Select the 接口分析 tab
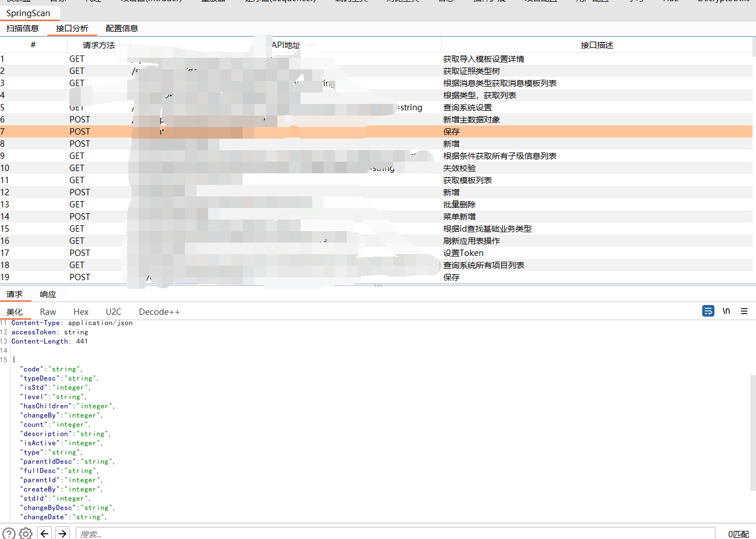 (x=72, y=28)
